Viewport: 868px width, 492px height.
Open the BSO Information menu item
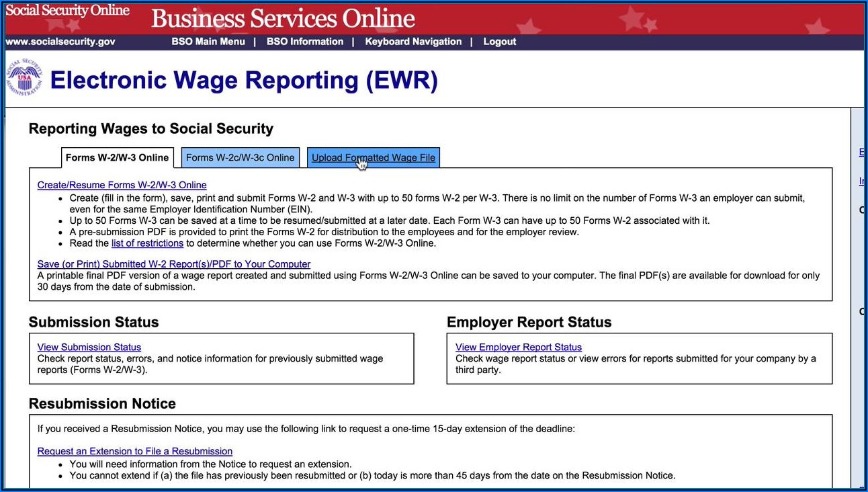(x=305, y=42)
